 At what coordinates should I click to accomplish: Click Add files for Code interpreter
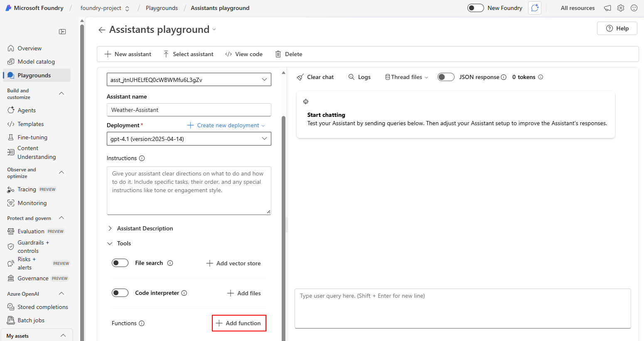[244, 293]
